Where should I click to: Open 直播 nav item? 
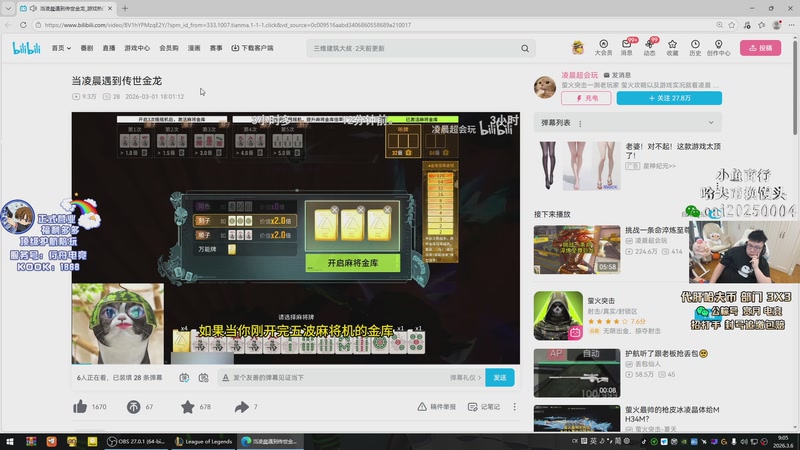109,48
